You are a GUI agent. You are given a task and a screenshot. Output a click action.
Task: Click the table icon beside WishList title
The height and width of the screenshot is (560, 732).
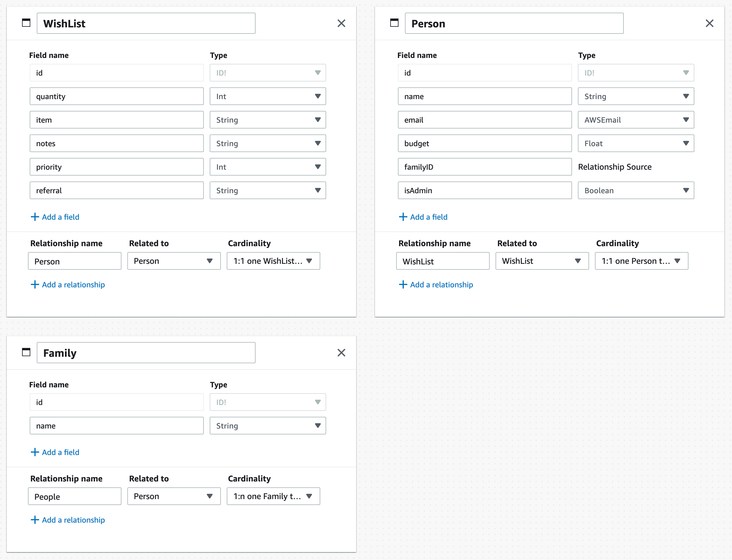click(26, 23)
